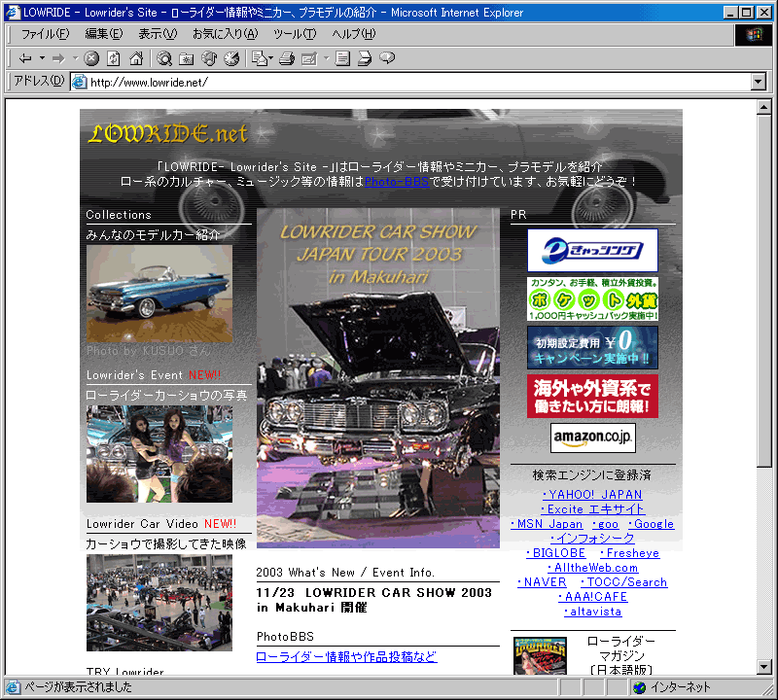Go back with the Back arrow

coord(25,58)
